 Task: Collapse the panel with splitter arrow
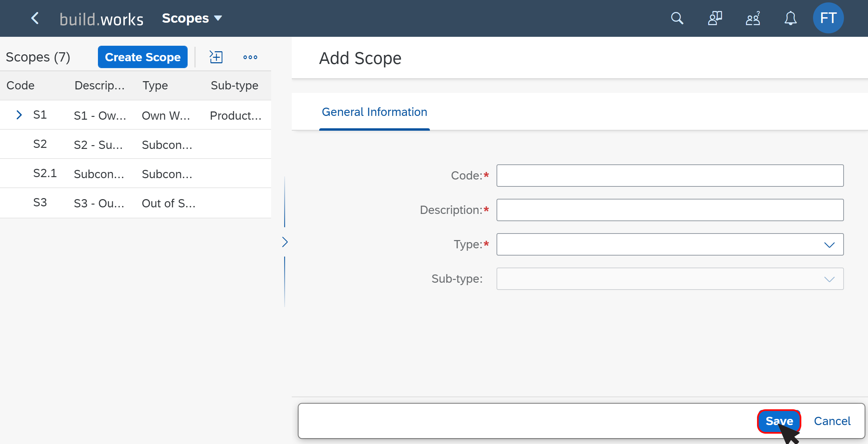point(285,242)
